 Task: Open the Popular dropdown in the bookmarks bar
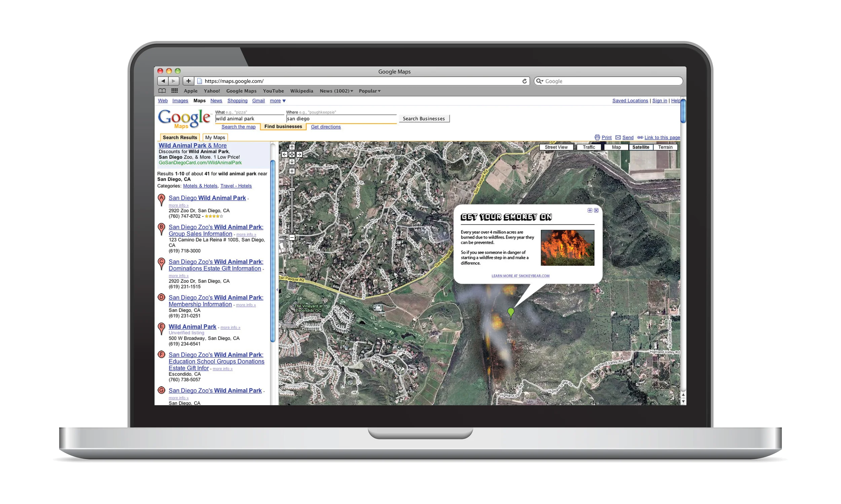point(369,91)
